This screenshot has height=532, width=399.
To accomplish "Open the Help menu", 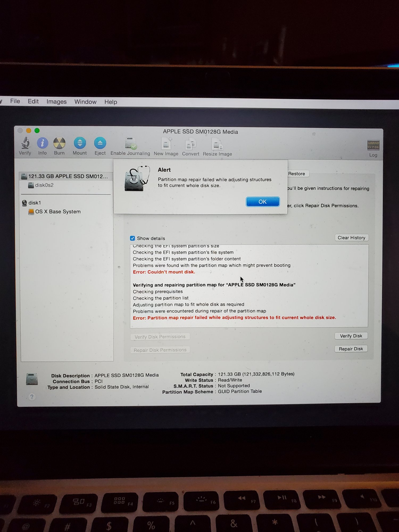I will pyautogui.click(x=111, y=102).
